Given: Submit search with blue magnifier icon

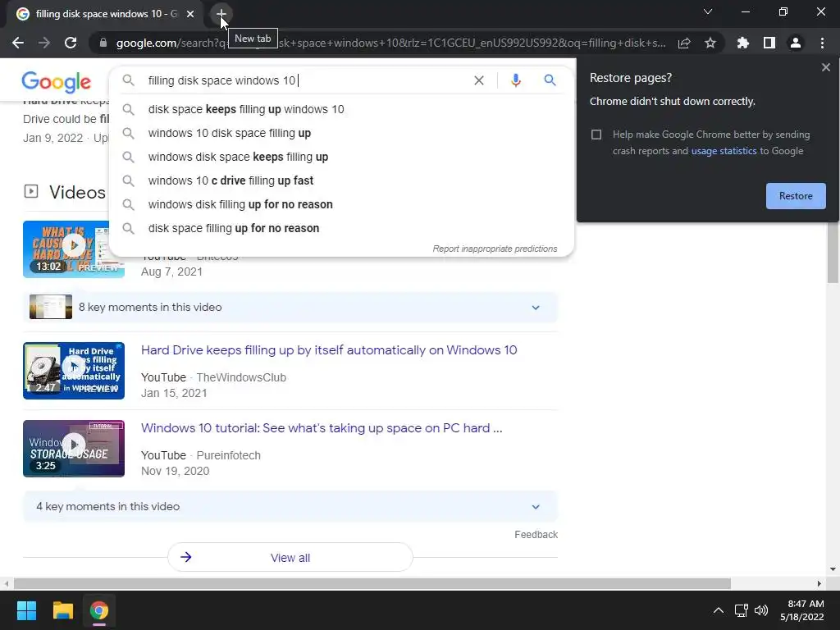Looking at the screenshot, I should [550, 80].
